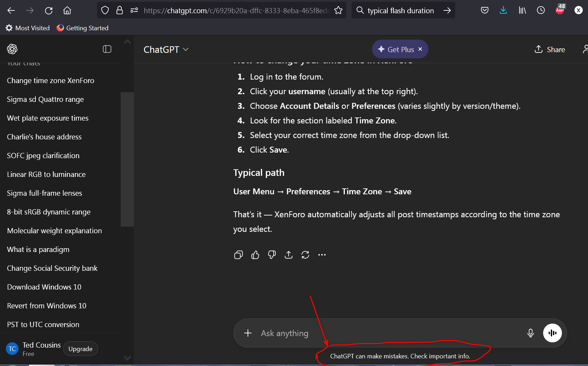Click the Upgrade button
The image size is (588, 366).
pos(80,349)
